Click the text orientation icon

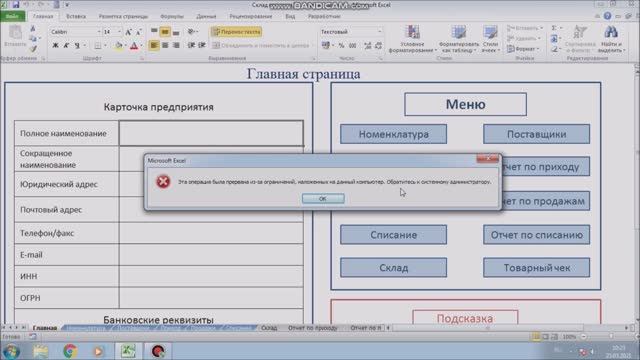click(x=191, y=31)
